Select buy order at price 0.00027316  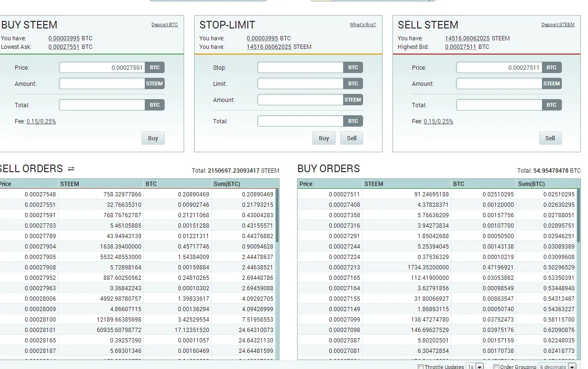(x=437, y=226)
